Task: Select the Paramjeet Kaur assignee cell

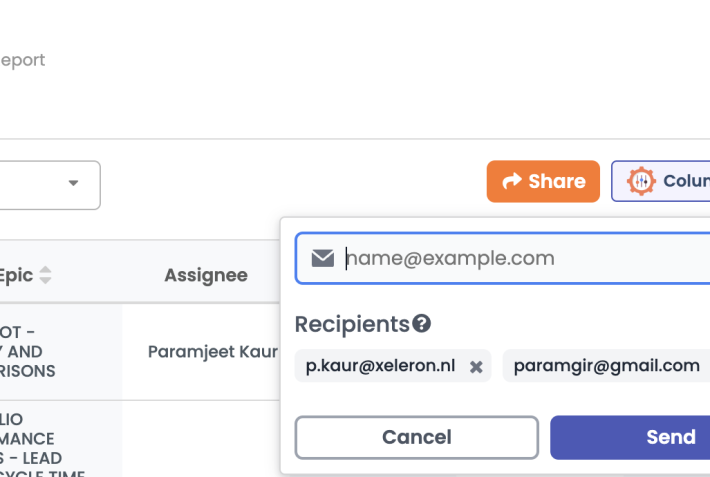Action: coord(212,352)
